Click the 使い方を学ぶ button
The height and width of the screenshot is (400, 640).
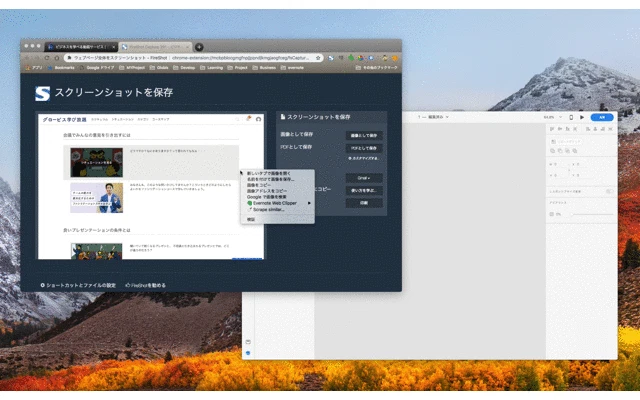(364, 191)
